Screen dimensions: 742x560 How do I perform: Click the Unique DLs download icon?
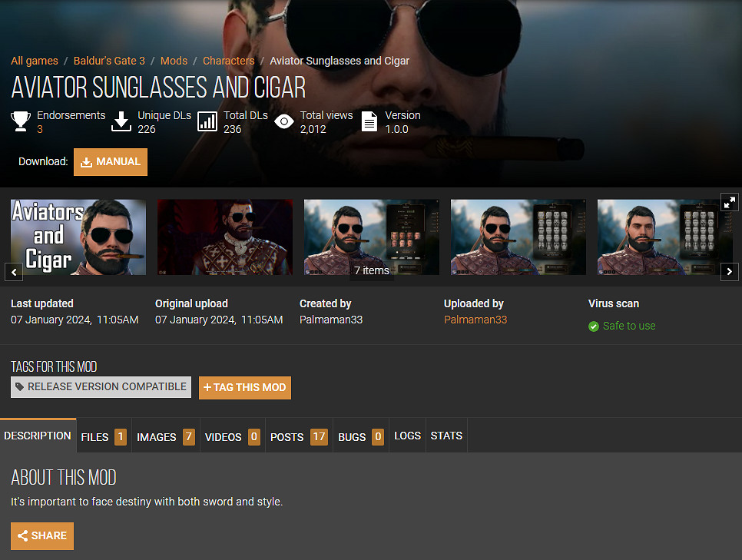click(121, 121)
